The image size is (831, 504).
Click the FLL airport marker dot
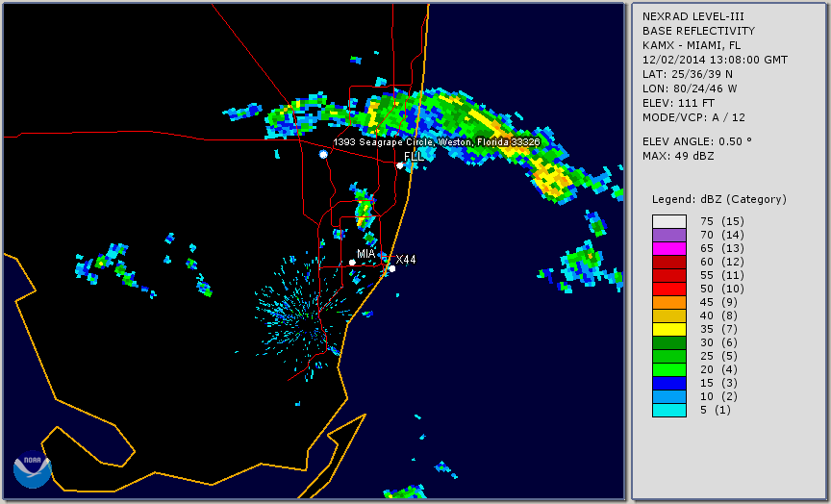click(x=400, y=165)
